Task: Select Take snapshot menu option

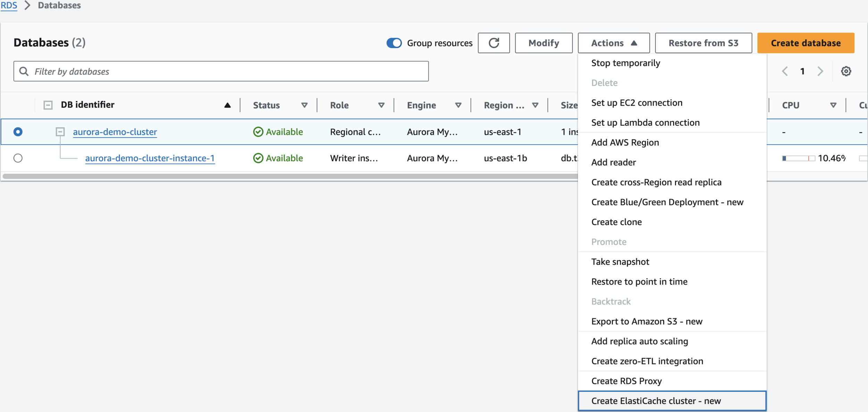Action: (x=620, y=262)
